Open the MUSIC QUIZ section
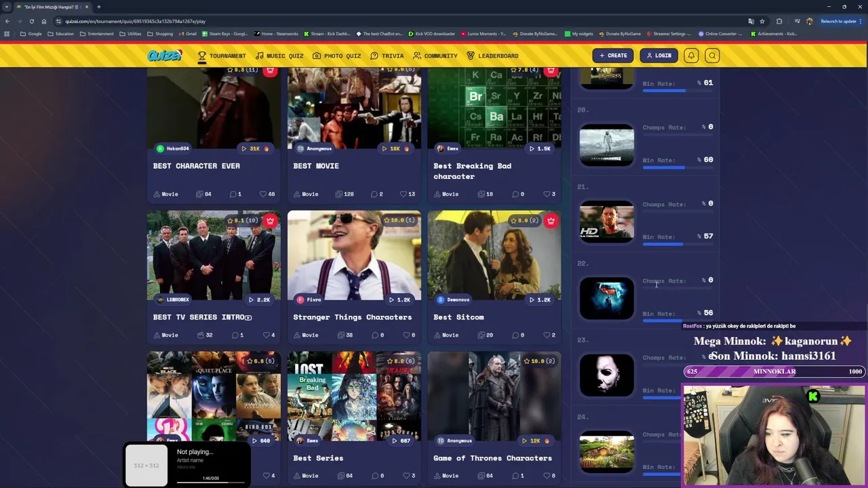This screenshot has height=488, width=868. click(x=279, y=56)
